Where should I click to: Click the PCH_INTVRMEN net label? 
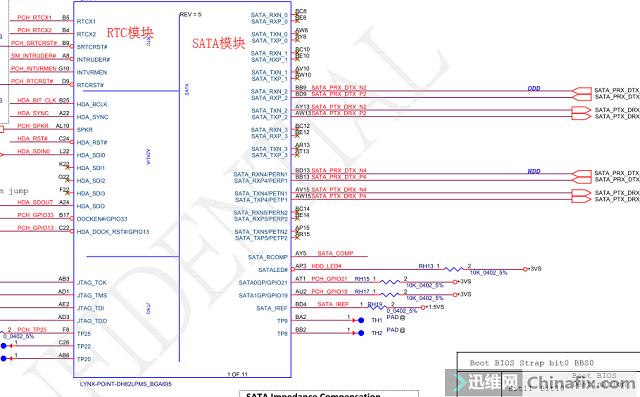click(34, 68)
